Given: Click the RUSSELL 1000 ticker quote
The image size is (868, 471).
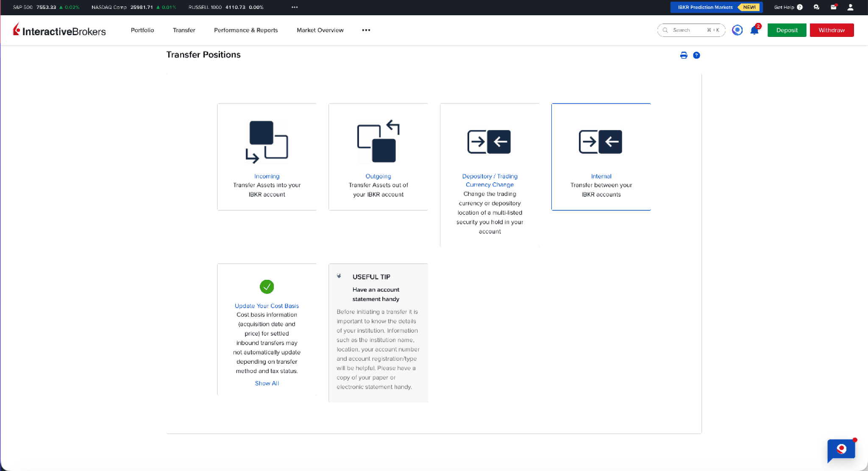Looking at the screenshot, I should click(x=226, y=7).
